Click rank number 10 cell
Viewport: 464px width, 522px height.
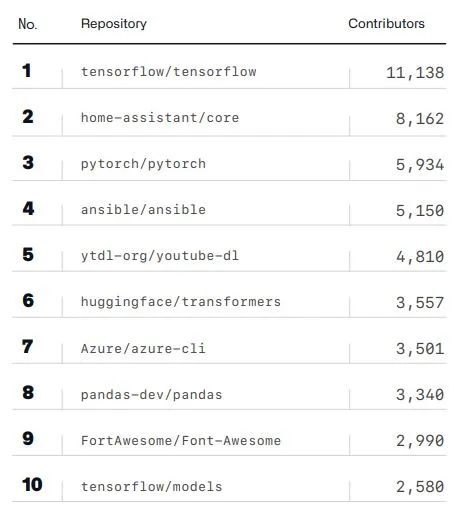32,485
